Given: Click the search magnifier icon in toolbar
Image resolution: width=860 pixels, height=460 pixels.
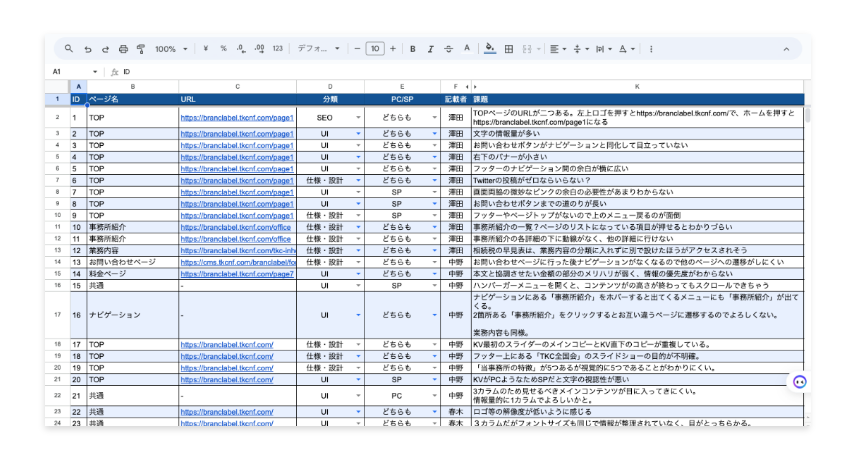Looking at the screenshot, I should 69,49.
